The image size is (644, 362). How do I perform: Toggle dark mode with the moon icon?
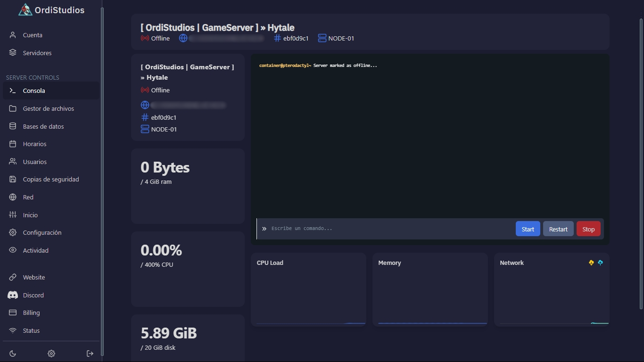pyautogui.click(x=13, y=354)
